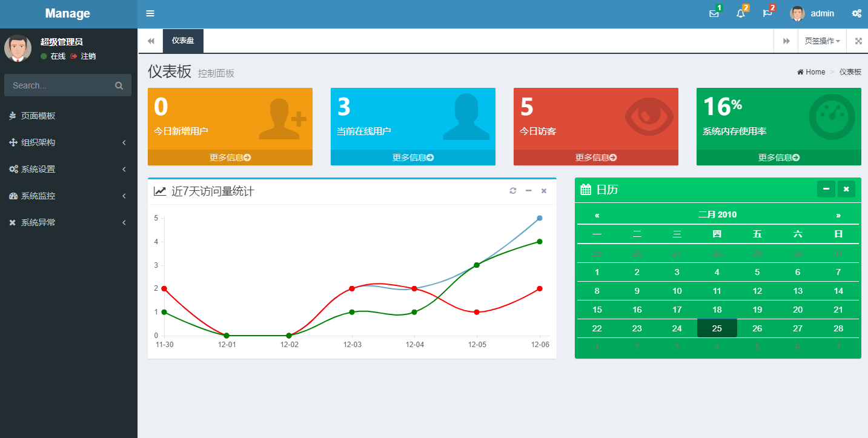This screenshot has width=868, height=438.
Task: Click the 在线 online status indicator
Action: tap(53, 56)
